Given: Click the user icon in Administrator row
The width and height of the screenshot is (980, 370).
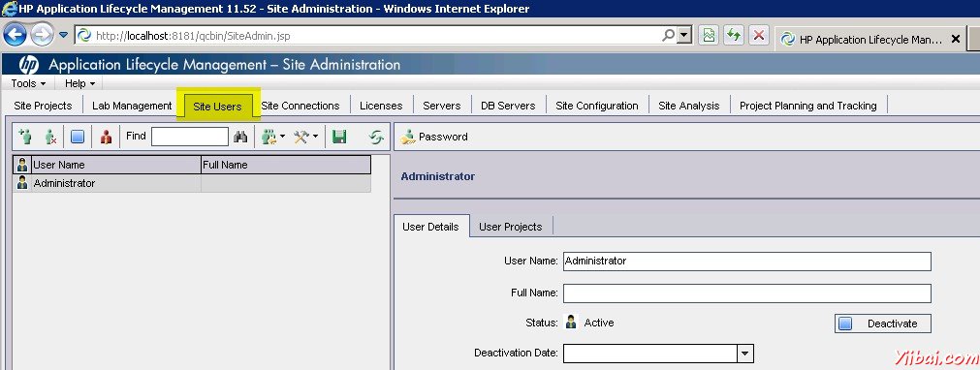Looking at the screenshot, I should pos(22,183).
